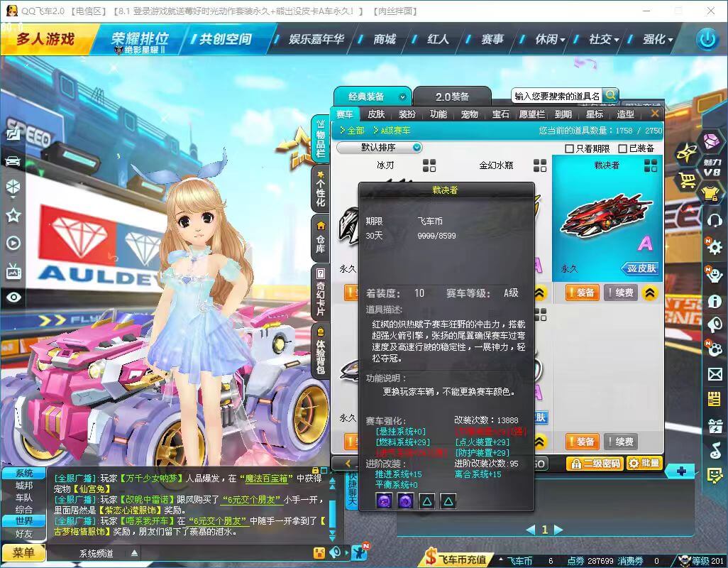The image size is (728, 568).
Task: Open the headset customer service icon
Action: [x=715, y=219]
